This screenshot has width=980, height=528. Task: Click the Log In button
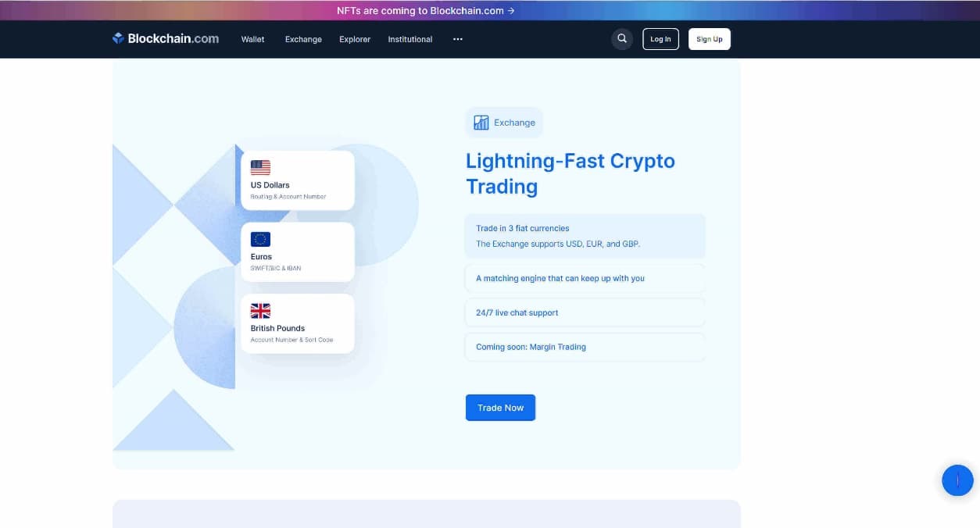pos(660,39)
